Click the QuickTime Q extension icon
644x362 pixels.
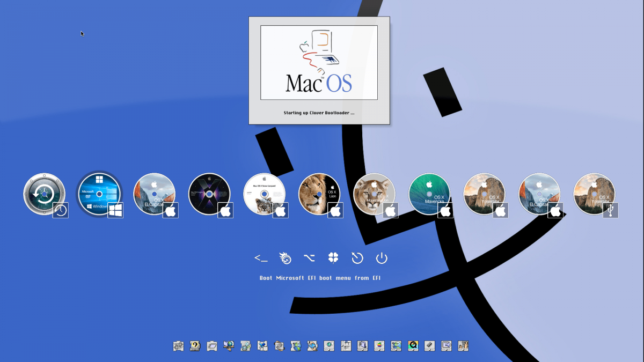click(413, 346)
